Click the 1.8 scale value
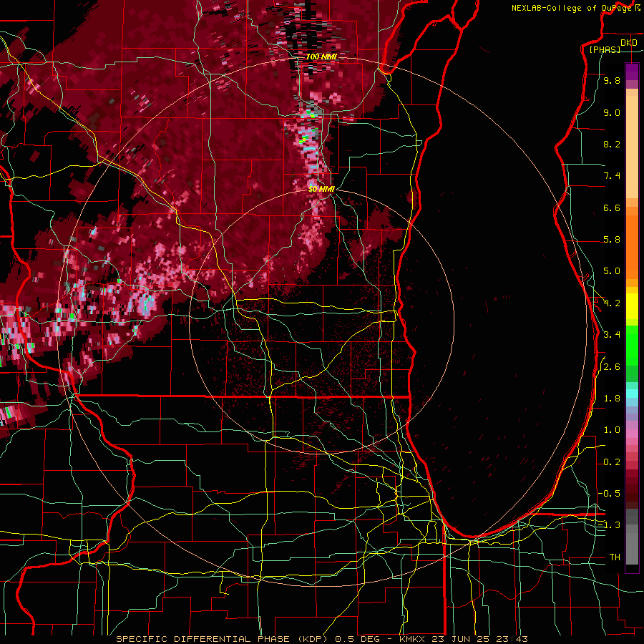The width and height of the screenshot is (644, 644). (x=612, y=399)
